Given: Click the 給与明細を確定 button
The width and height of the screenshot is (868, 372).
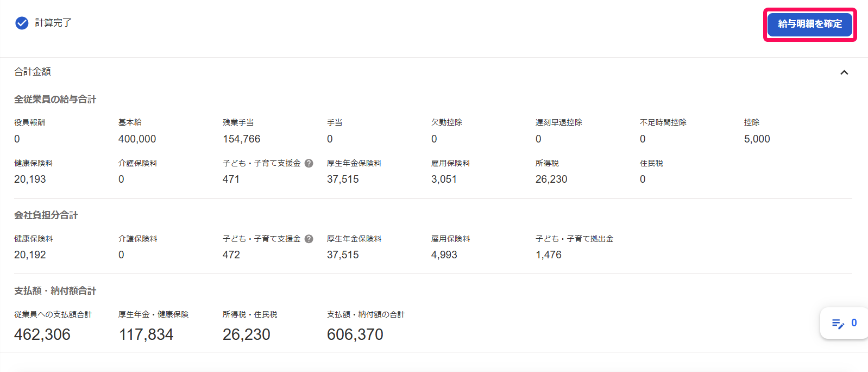Looking at the screenshot, I should tap(809, 24).
